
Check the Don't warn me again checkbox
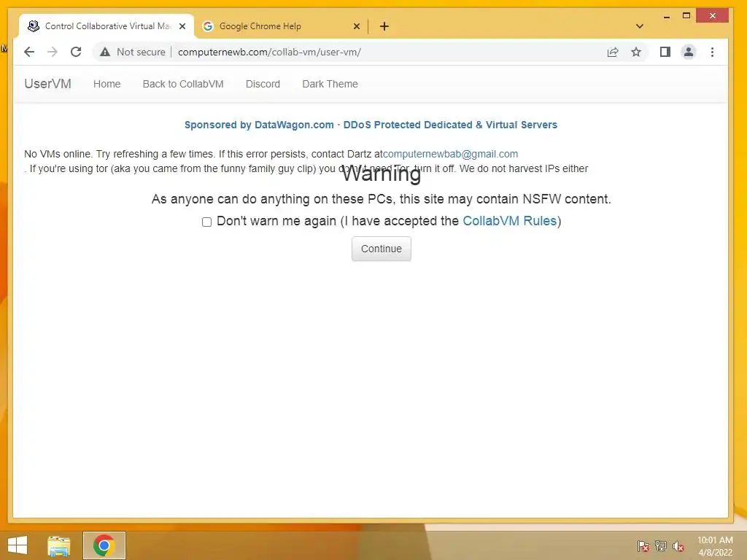coord(206,222)
